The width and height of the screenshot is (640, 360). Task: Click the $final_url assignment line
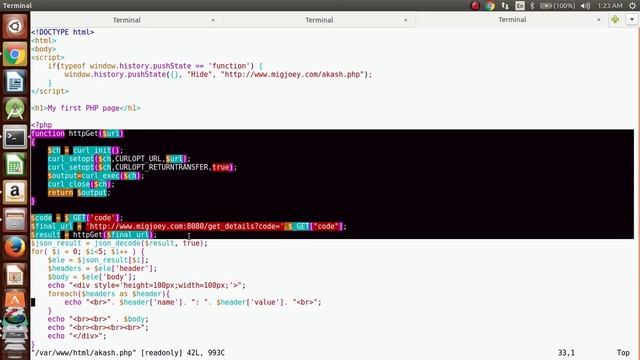click(189, 226)
